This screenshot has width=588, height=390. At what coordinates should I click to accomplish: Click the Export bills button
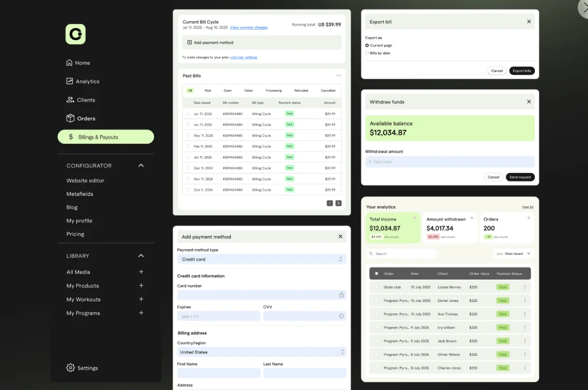(x=522, y=71)
